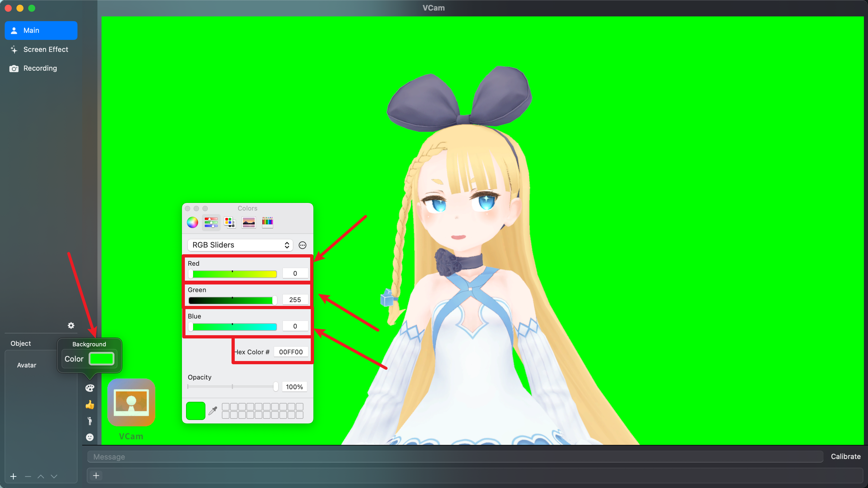Pick a color with the eyedropper tool
The image size is (868, 488).
213,411
